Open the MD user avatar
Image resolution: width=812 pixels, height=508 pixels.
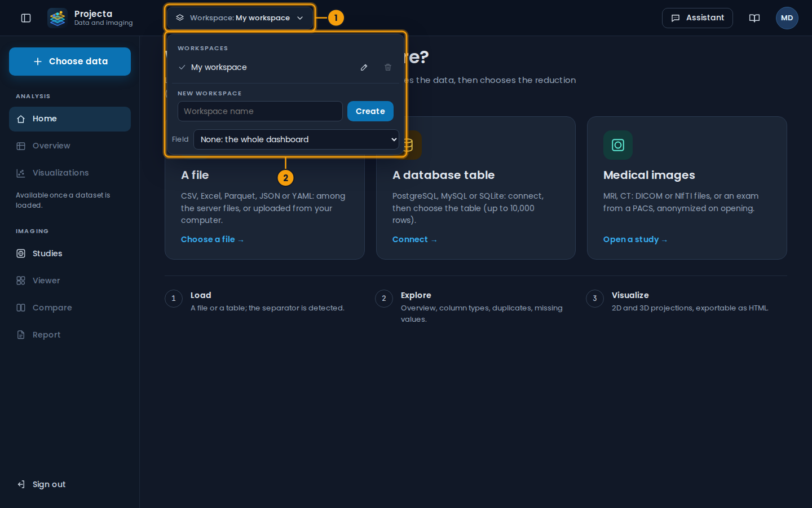[787, 18]
